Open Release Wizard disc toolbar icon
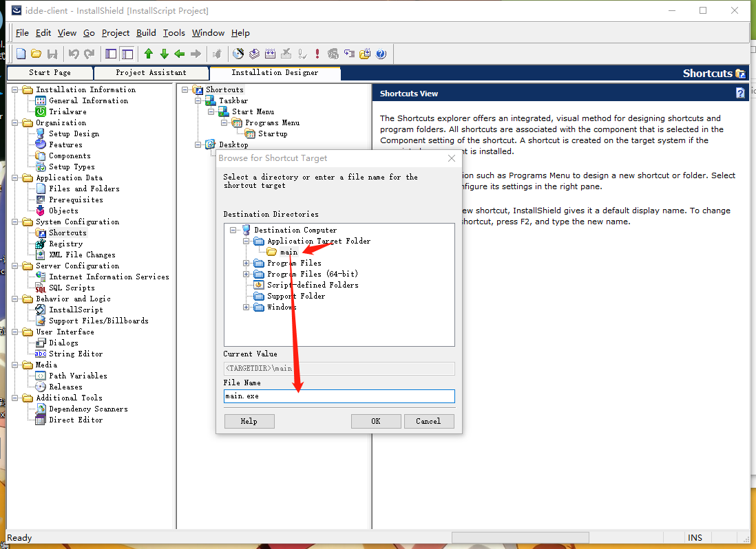 coord(238,54)
